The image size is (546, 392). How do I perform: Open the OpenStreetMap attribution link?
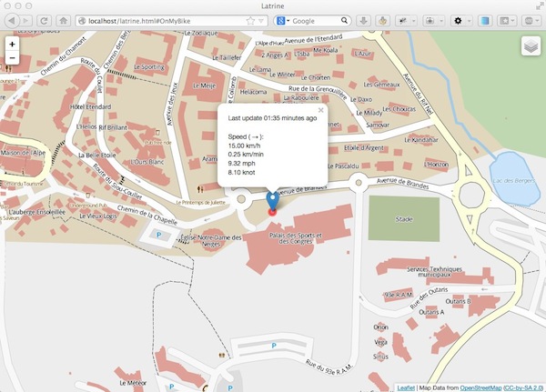(480, 387)
